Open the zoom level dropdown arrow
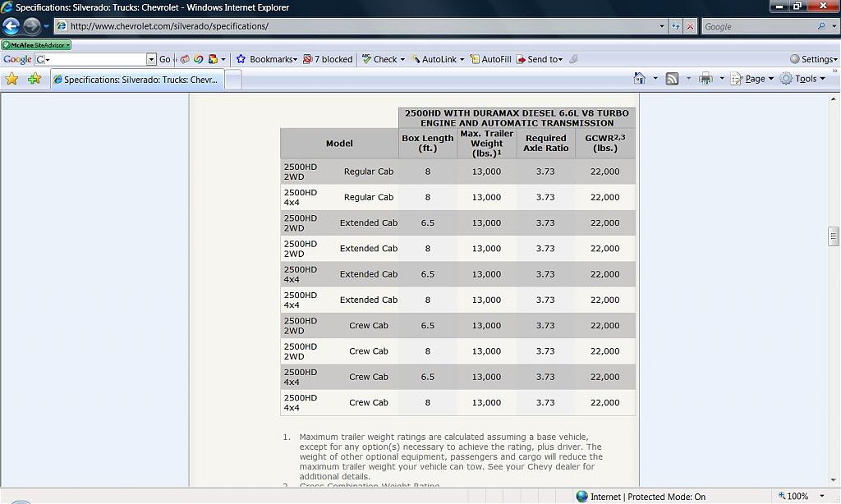This screenshot has width=841, height=504. (x=822, y=496)
